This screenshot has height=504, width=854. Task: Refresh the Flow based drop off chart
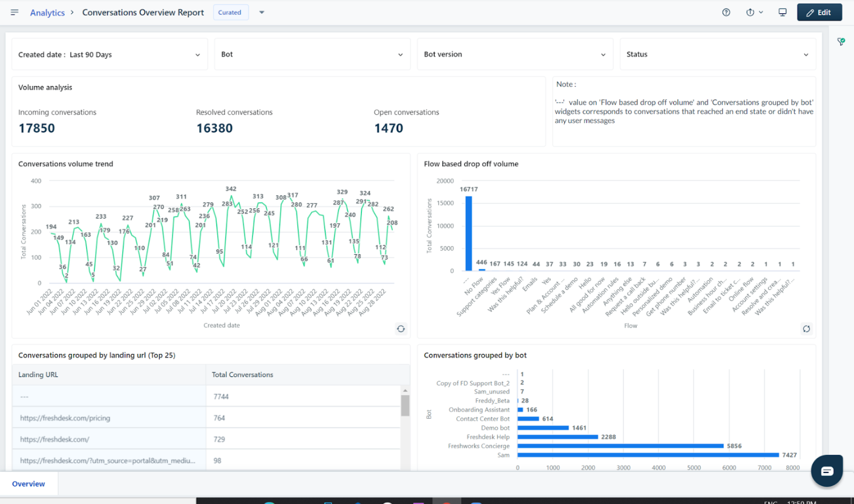(806, 329)
